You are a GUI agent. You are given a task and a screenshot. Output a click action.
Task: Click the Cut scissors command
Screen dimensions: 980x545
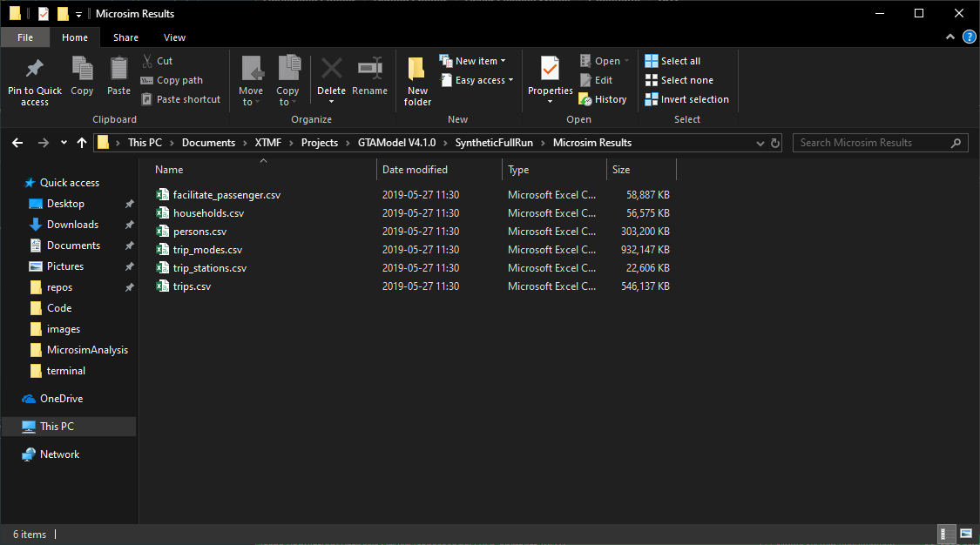tap(157, 61)
